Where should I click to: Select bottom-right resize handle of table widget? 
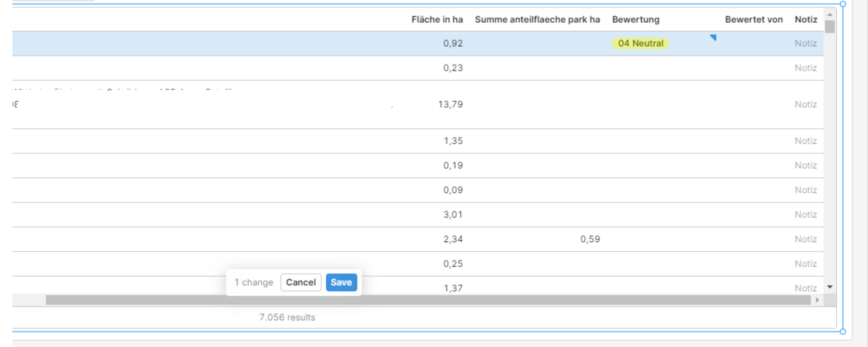coord(843,331)
